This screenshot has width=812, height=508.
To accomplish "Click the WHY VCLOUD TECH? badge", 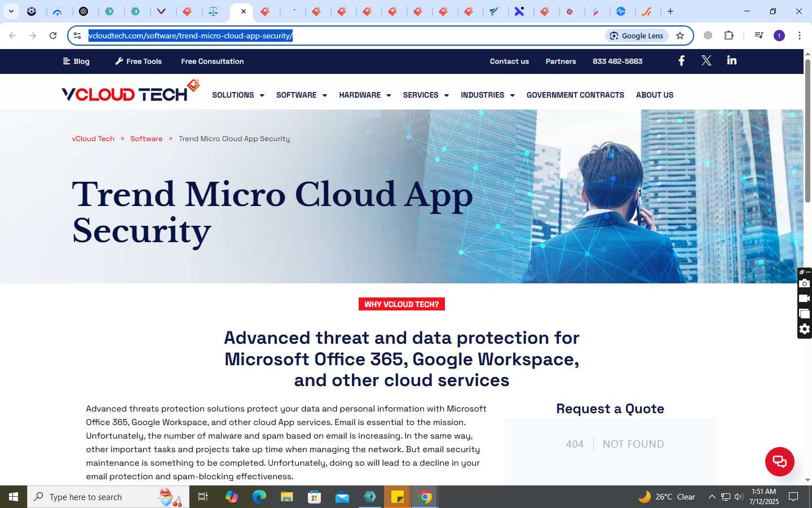I will pos(401,304).
